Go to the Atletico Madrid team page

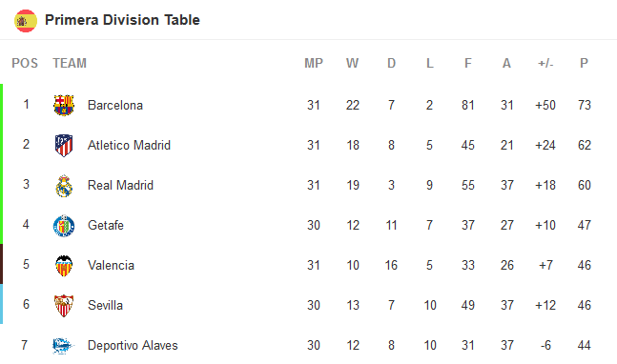[129, 146]
